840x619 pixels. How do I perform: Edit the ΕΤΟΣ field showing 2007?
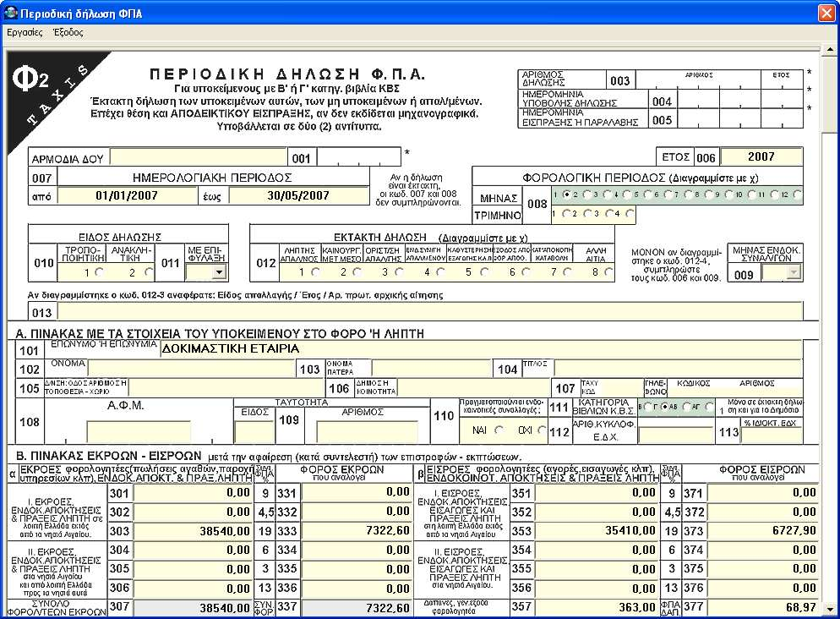tap(761, 156)
